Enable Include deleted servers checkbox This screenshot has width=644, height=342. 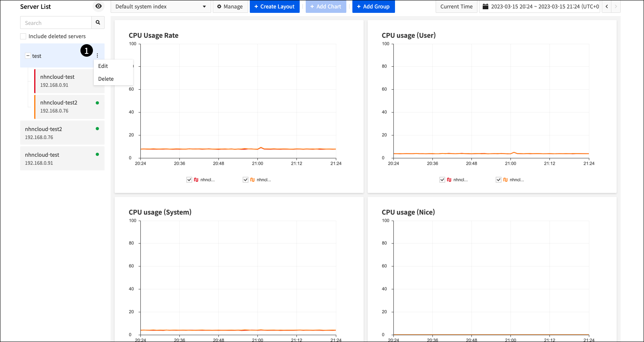point(23,36)
